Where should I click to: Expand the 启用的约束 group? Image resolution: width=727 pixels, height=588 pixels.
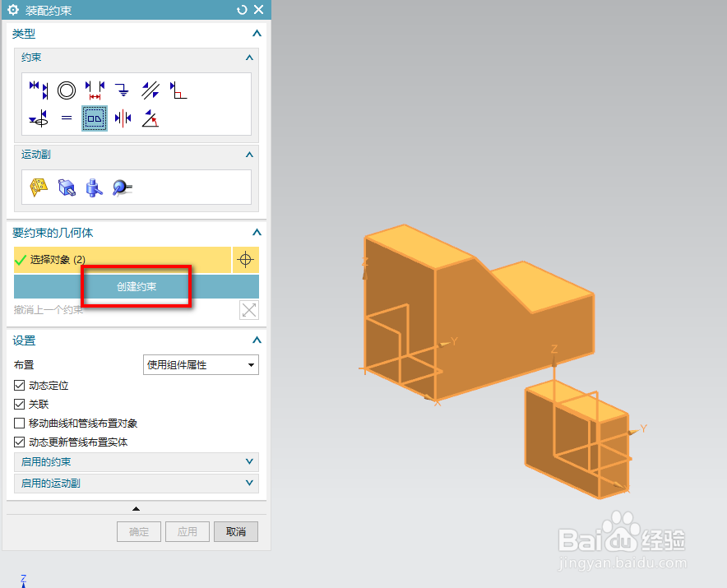point(137,462)
